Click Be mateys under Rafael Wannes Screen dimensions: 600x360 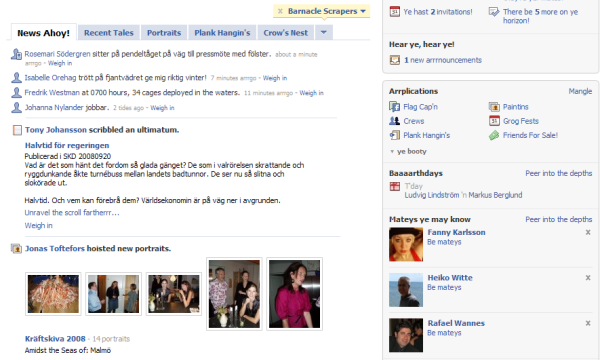click(x=444, y=333)
